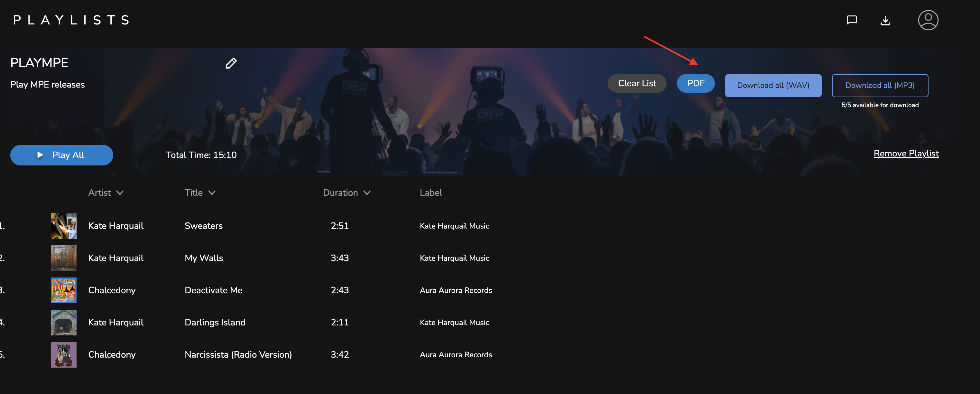The height and width of the screenshot is (394, 980).
Task: Click the Total Time: 15:10 text
Action: click(201, 155)
